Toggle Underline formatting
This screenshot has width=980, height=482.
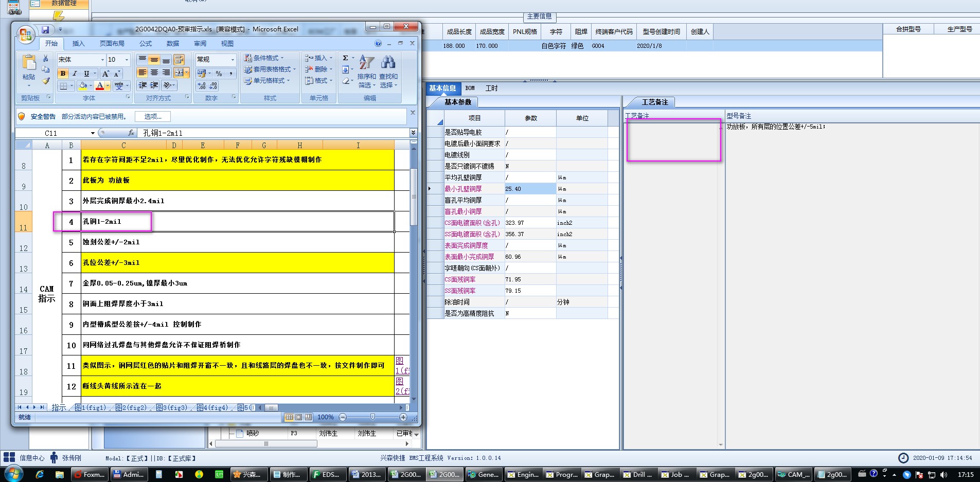(x=86, y=74)
